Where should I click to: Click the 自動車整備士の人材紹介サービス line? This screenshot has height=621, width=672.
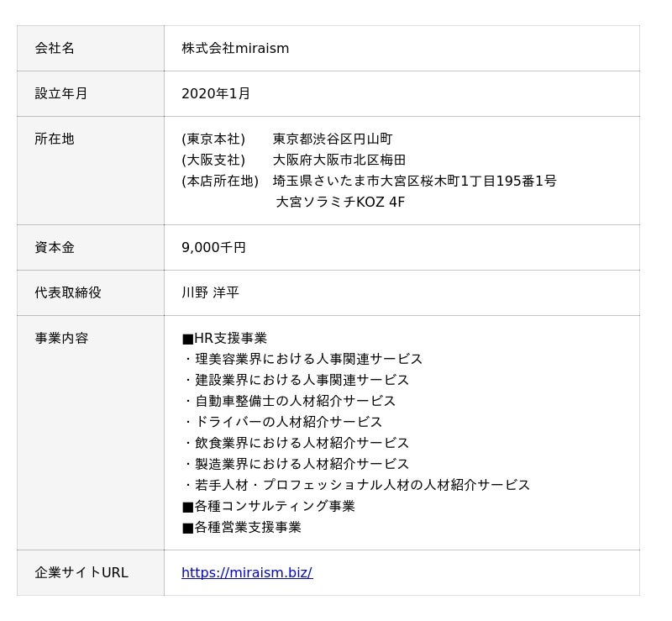tap(290, 401)
